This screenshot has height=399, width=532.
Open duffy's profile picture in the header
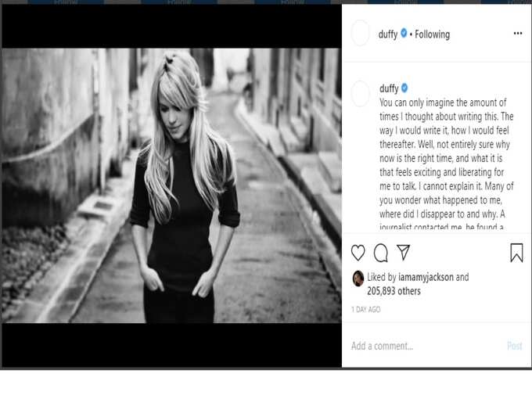tap(360, 33)
